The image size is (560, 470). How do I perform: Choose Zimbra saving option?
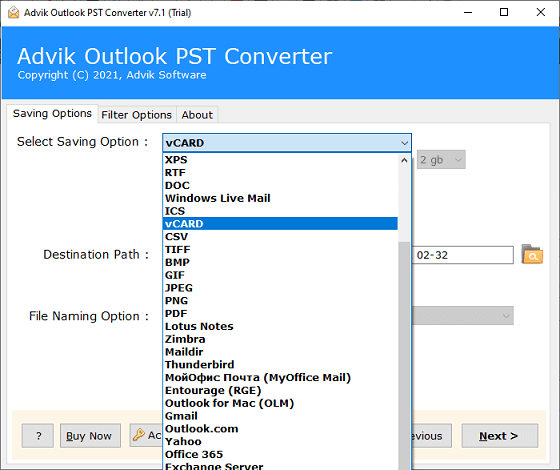[x=280, y=339]
